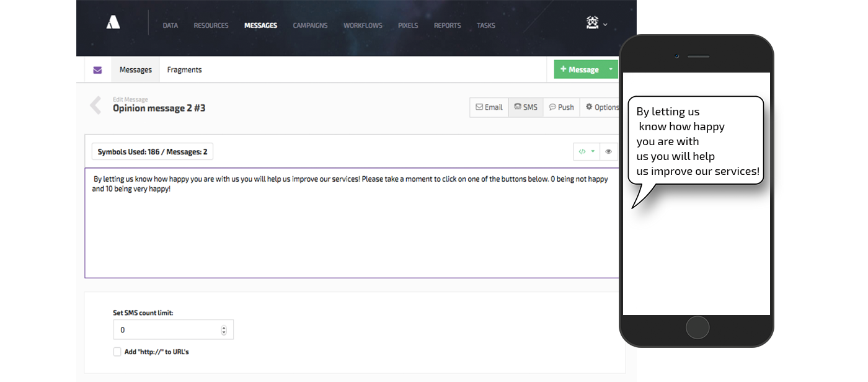Click the phone's home button
This screenshot has height=382, width=868.
tap(697, 327)
